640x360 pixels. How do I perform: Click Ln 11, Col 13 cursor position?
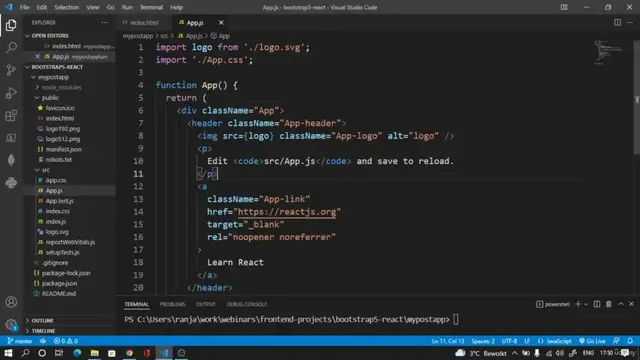click(x=448, y=341)
